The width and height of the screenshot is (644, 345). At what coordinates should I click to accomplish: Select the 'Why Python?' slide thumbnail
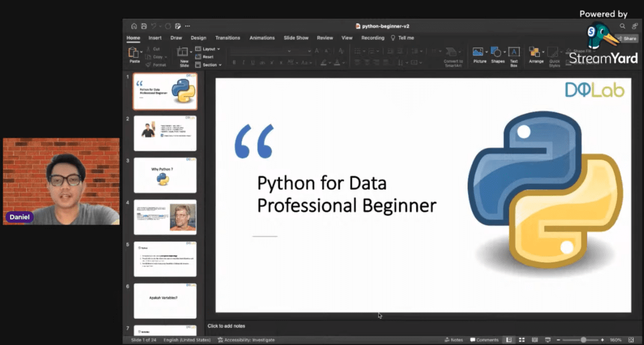165,175
